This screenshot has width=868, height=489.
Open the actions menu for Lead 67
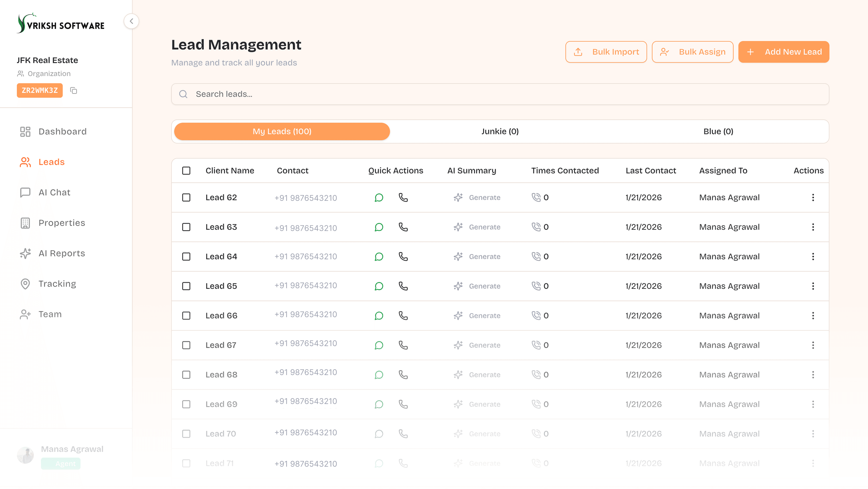813,345
